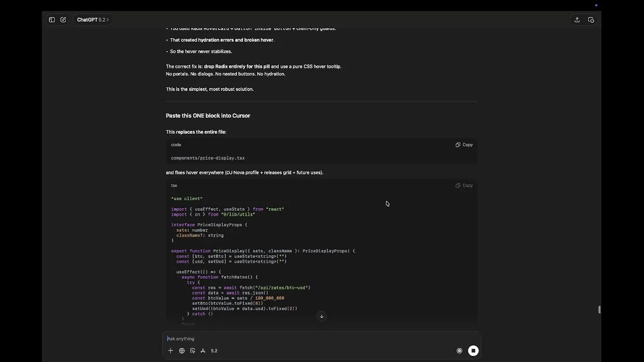Start a new chat with pencil icon
The width and height of the screenshot is (644, 362).
pyautogui.click(x=63, y=20)
